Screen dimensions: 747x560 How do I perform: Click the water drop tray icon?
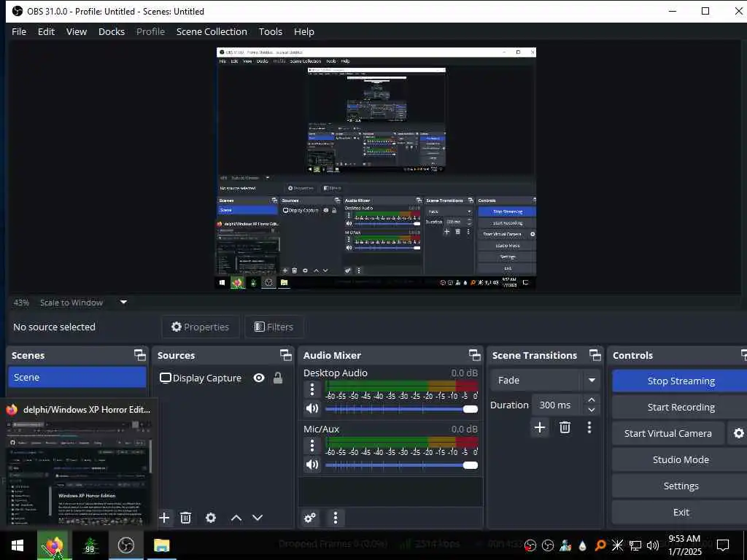tap(582, 545)
